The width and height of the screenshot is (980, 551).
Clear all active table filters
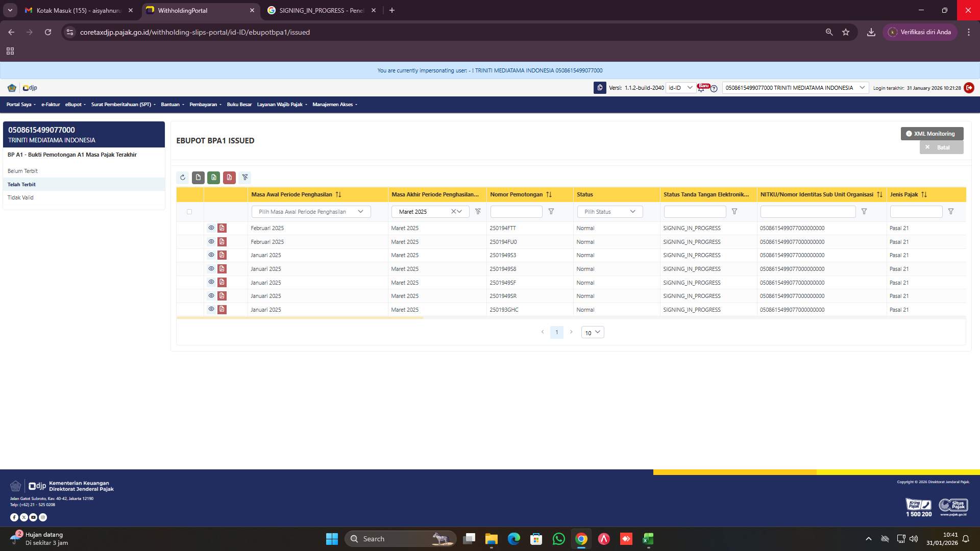(246, 178)
